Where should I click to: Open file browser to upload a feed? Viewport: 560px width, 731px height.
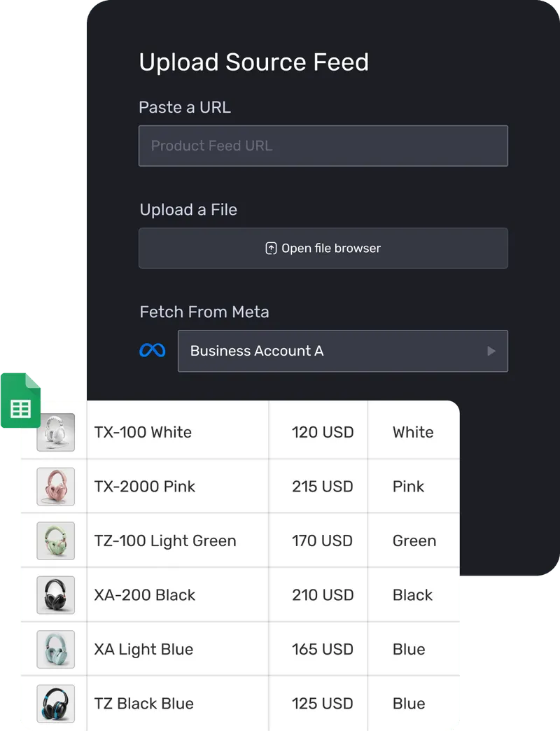coord(323,248)
